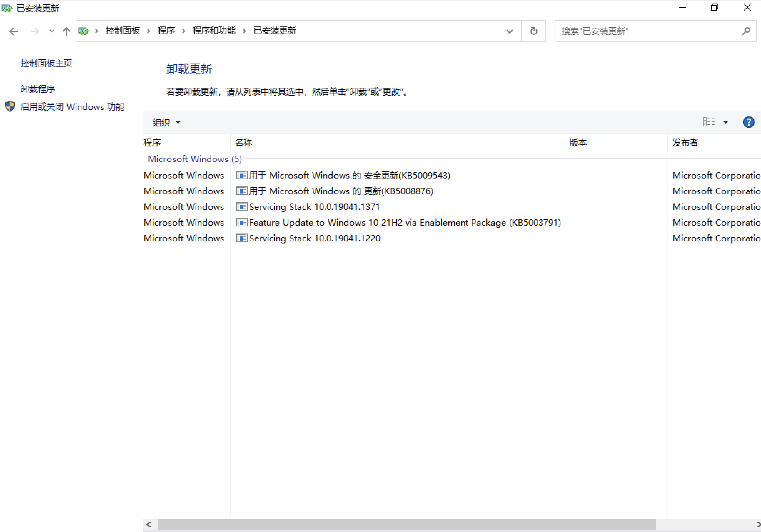The image size is (761, 532).
Task: Open the recent locations dropdown arrow
Action: click(52, 31)
